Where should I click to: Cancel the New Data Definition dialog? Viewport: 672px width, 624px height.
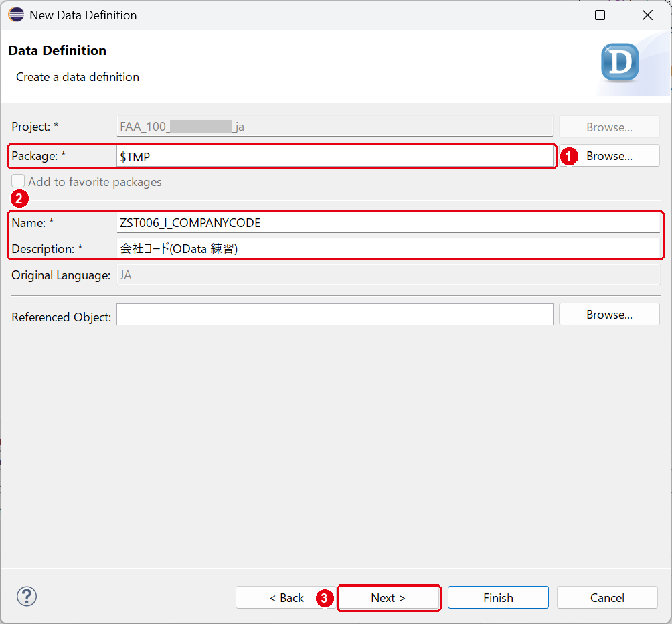tap(607, 597)
